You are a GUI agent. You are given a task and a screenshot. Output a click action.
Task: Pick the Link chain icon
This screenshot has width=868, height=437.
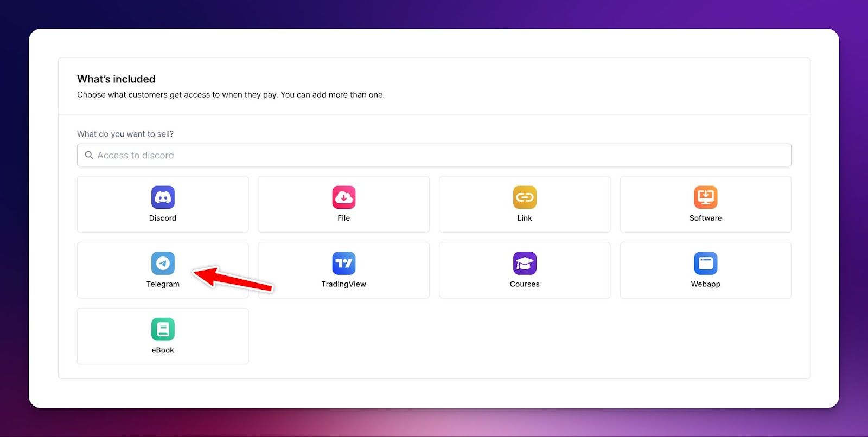click(525, 197)
